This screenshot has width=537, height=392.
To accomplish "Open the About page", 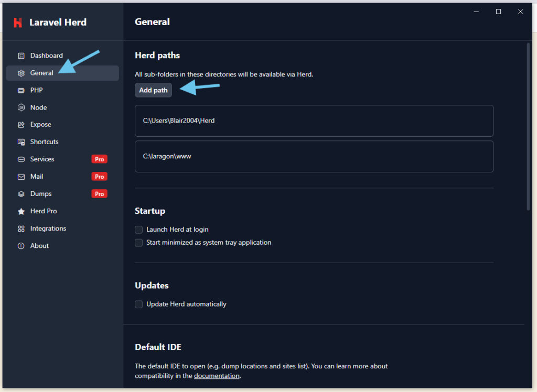I will 63,246.
